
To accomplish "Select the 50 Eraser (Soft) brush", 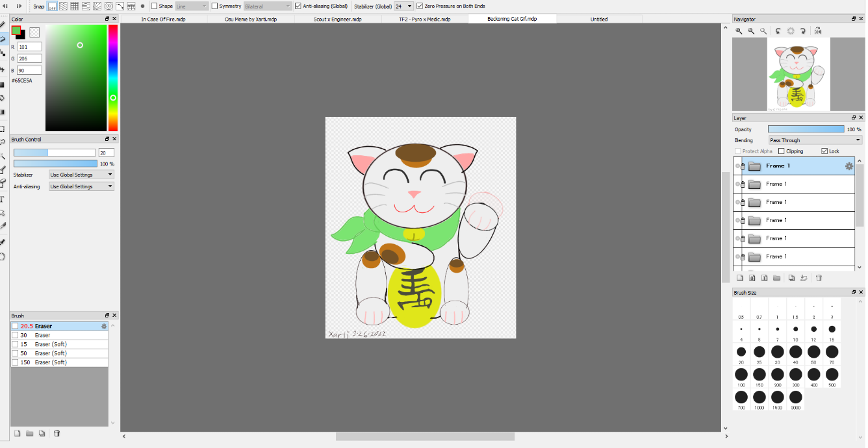I will (59, 353).
